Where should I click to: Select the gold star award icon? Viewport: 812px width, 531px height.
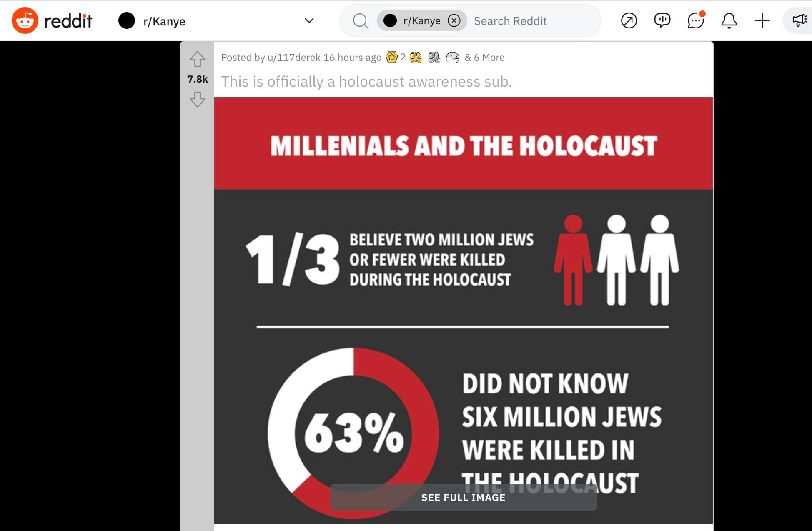391,57
